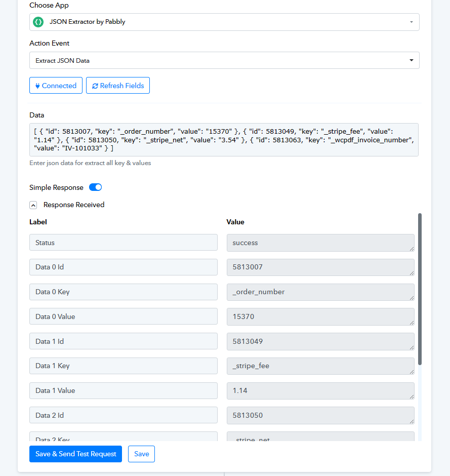This screenshot has height=476, width=450.
Task: Click the Refresh Fields button
Action: coord(118,86)
